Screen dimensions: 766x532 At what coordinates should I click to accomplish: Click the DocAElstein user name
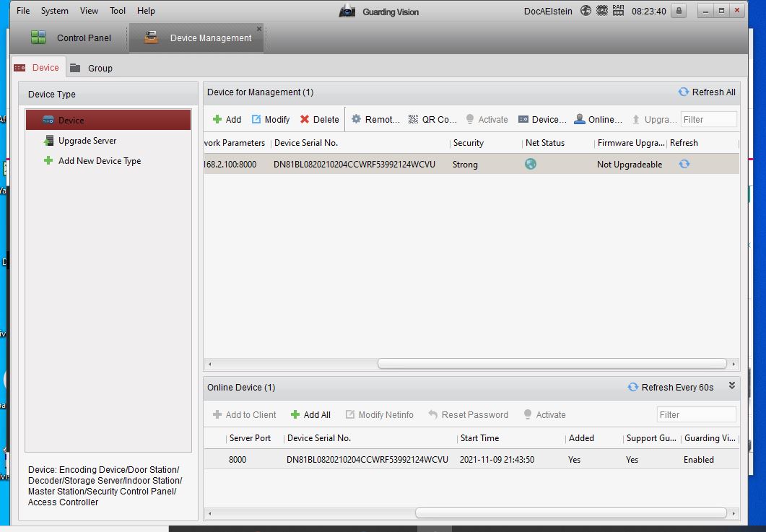click(x=548, y=11)
